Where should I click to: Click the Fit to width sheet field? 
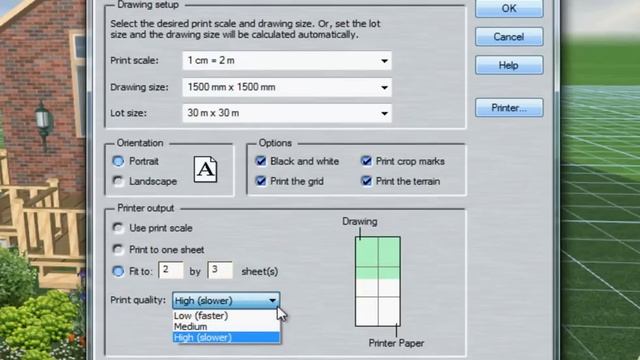(x=171, y=270)
